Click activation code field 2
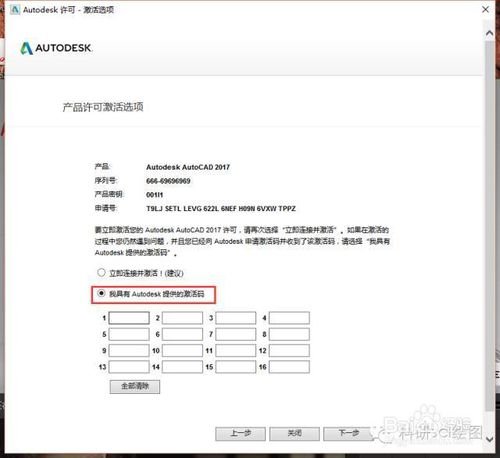500x458 pixels. 182,318
